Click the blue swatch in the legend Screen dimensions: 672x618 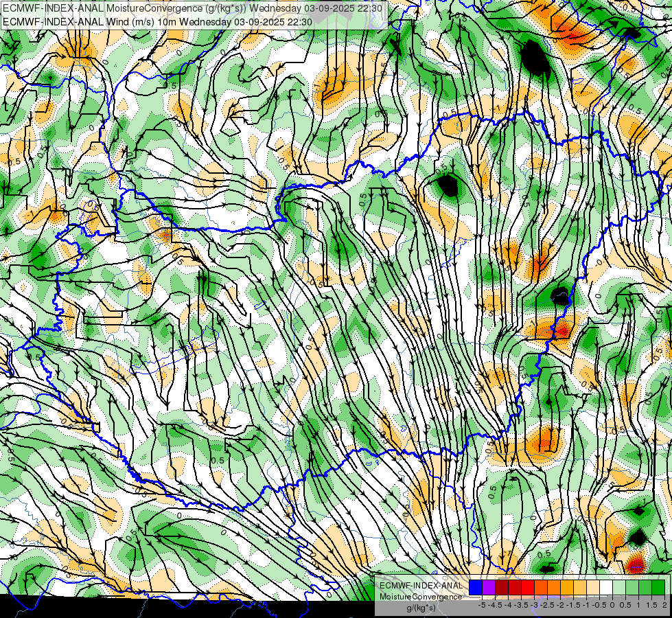click(476, 588)
